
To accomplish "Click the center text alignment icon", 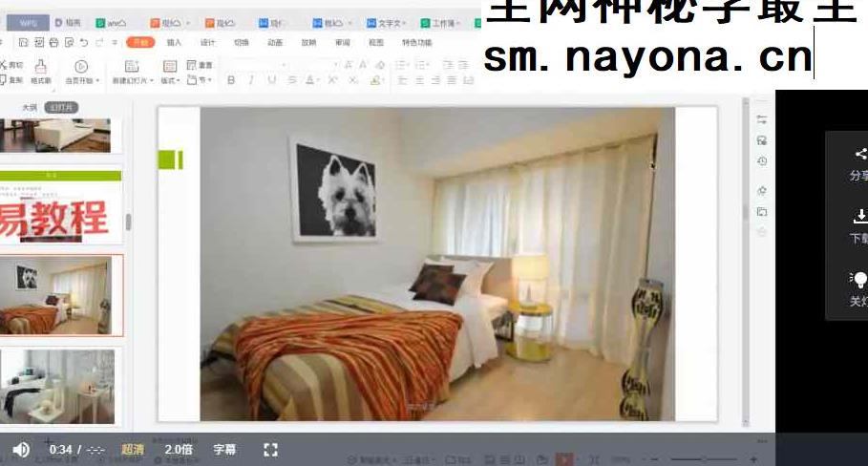I will pos(419,80).
